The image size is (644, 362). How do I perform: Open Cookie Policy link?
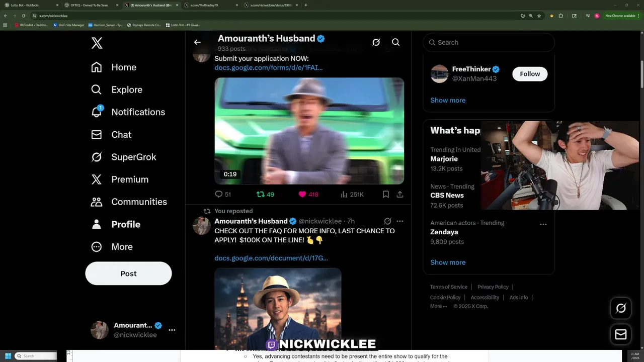(x=445, y=297)
